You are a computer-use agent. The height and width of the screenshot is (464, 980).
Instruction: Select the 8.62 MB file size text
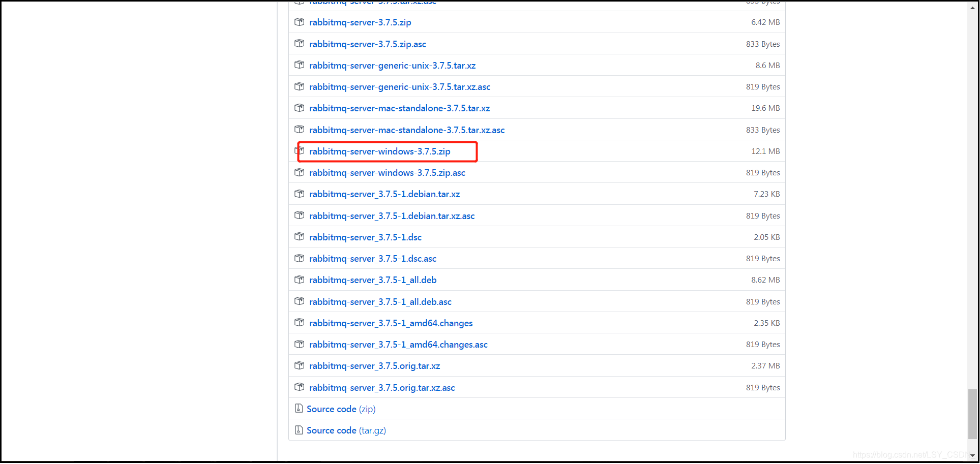[765, 280]
